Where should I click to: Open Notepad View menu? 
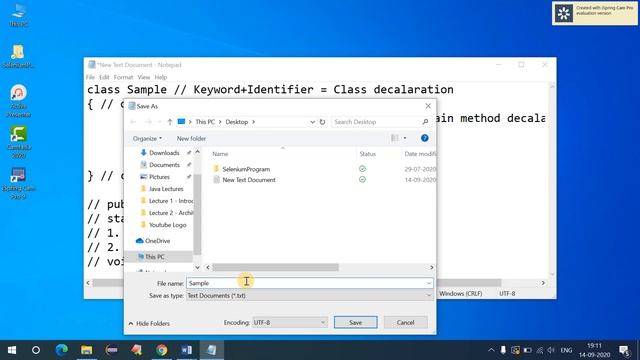point(144,77)
